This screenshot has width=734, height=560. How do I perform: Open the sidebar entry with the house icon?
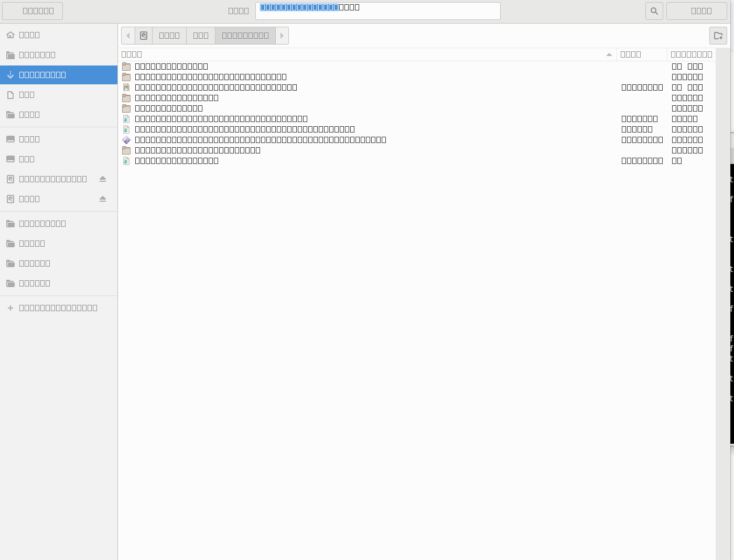point(59,35)
